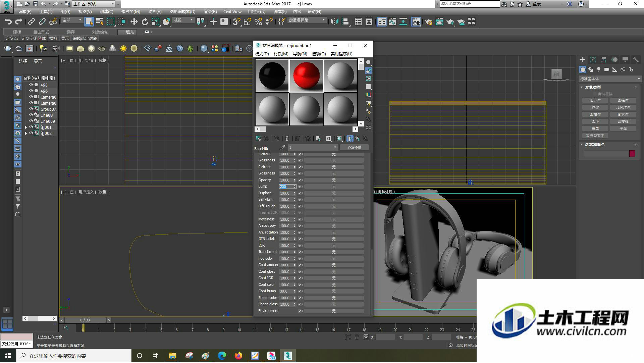Select the Select and Link tool

pyautogui.click(x=31, y=22)
